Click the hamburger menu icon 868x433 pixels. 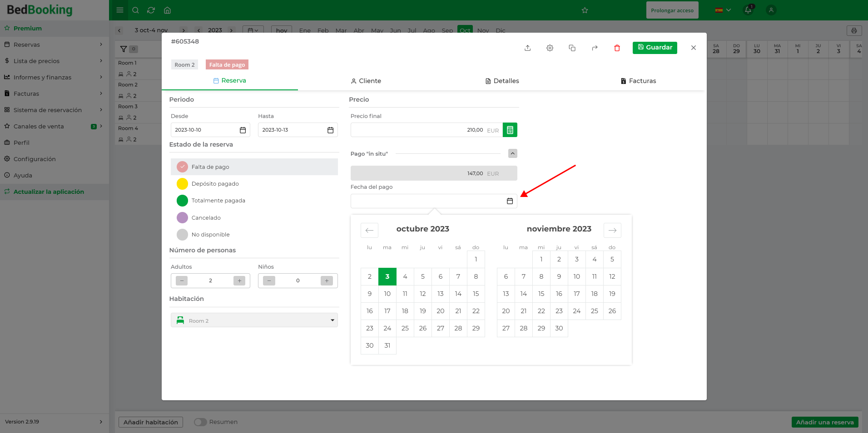click(120, 10)
